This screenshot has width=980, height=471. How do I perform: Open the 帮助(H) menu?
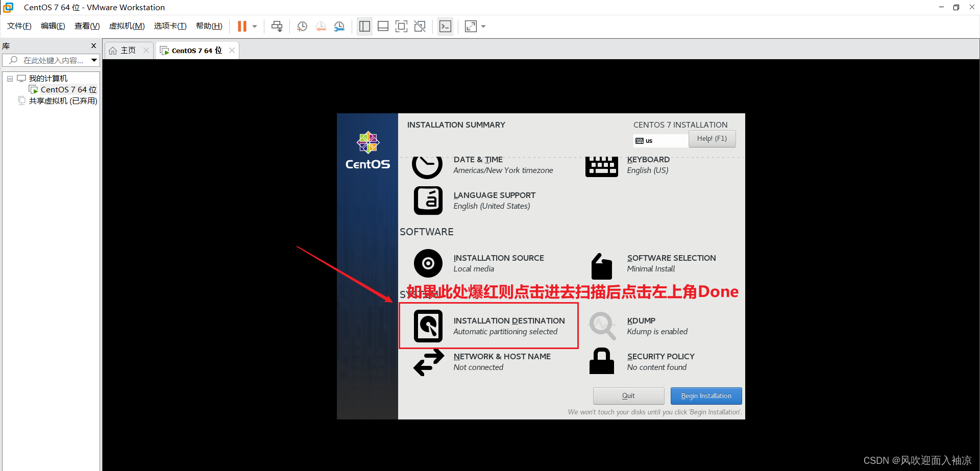click(209, 26)
